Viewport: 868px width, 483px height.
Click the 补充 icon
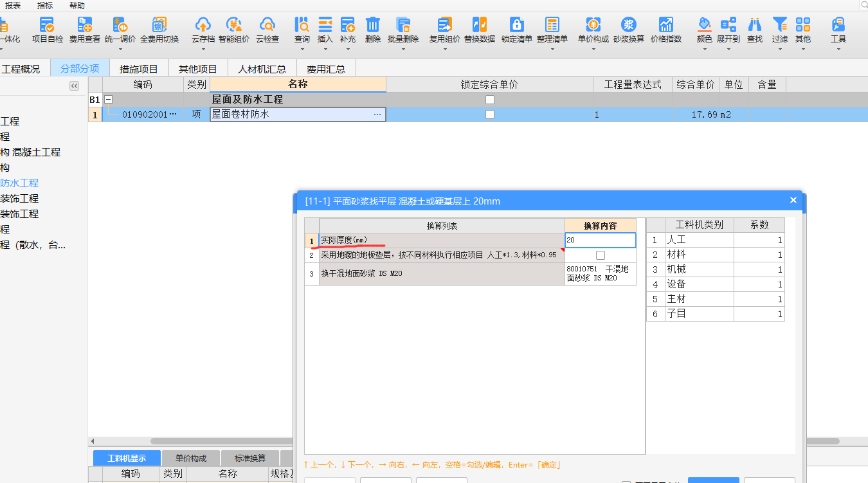click(x=348, y=26)
